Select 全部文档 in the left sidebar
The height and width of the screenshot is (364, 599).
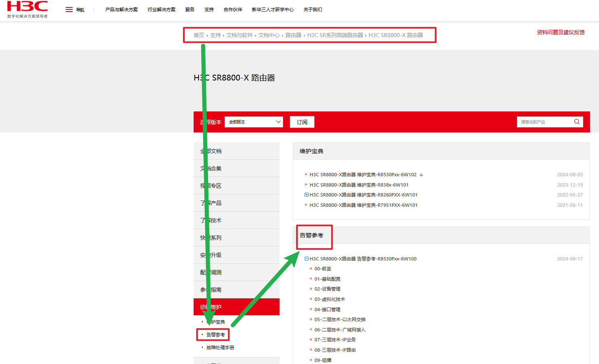tap(237, 151)
